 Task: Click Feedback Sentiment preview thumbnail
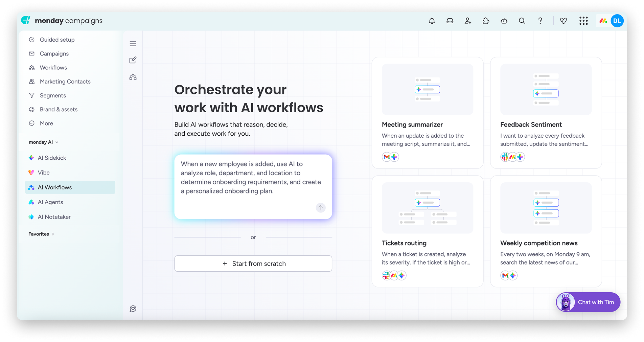pos(546,90)
